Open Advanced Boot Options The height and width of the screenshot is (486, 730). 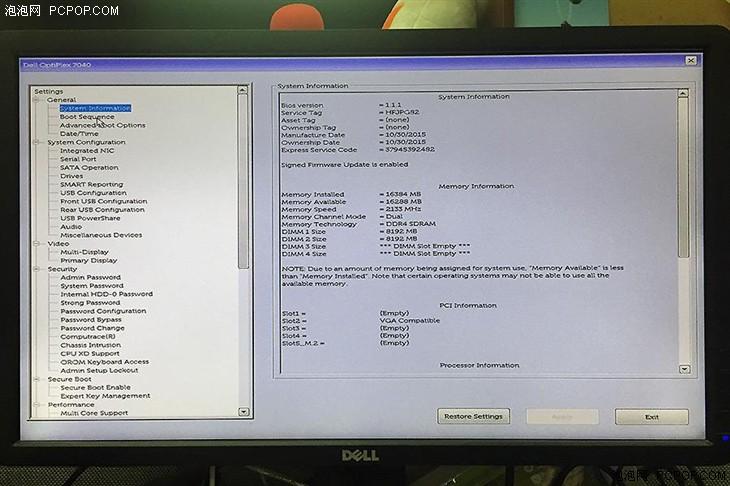tap(102, 125)
